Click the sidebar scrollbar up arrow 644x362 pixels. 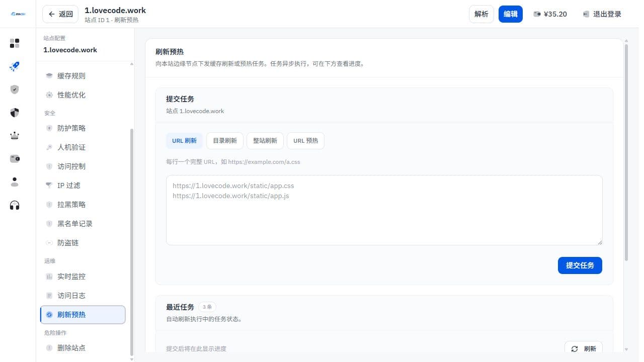click(132, 64)
